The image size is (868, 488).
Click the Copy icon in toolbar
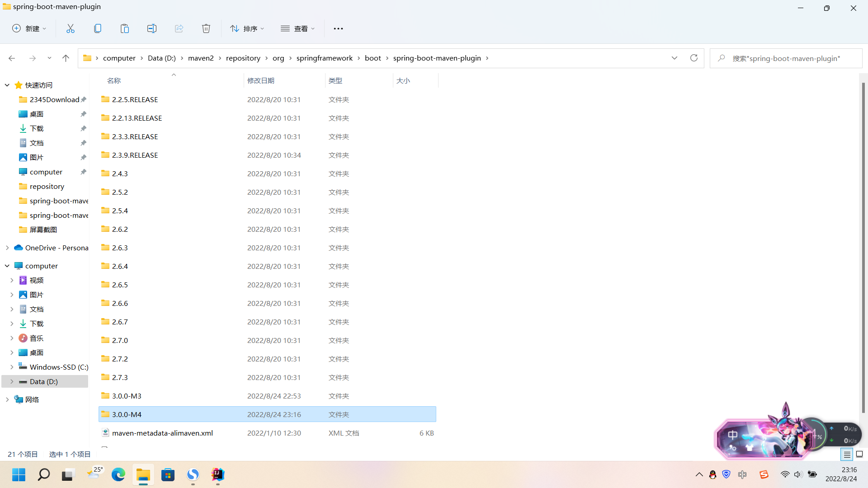(98, 28)
